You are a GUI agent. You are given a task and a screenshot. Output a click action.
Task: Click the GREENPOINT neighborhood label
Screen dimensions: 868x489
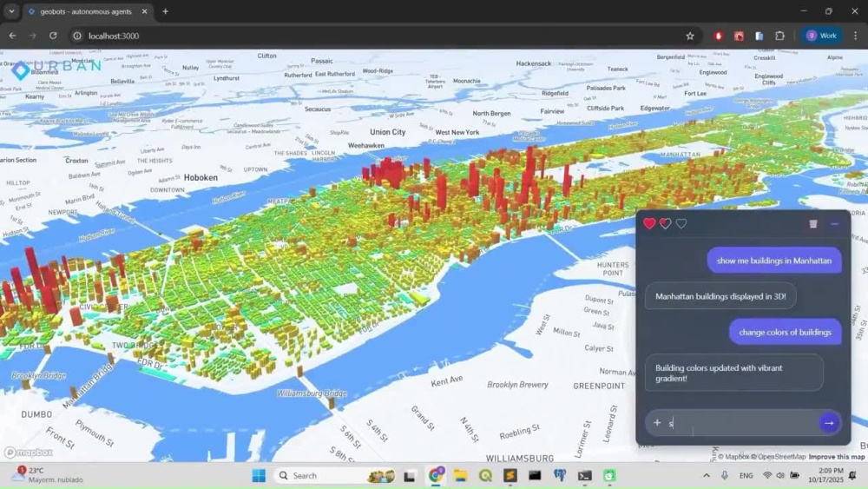599,386
